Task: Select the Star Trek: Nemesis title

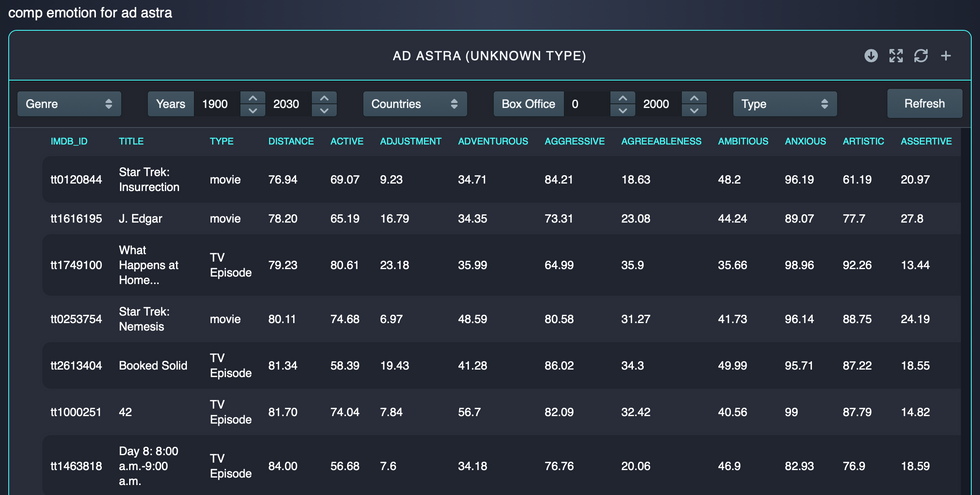Action: [144, 319]
